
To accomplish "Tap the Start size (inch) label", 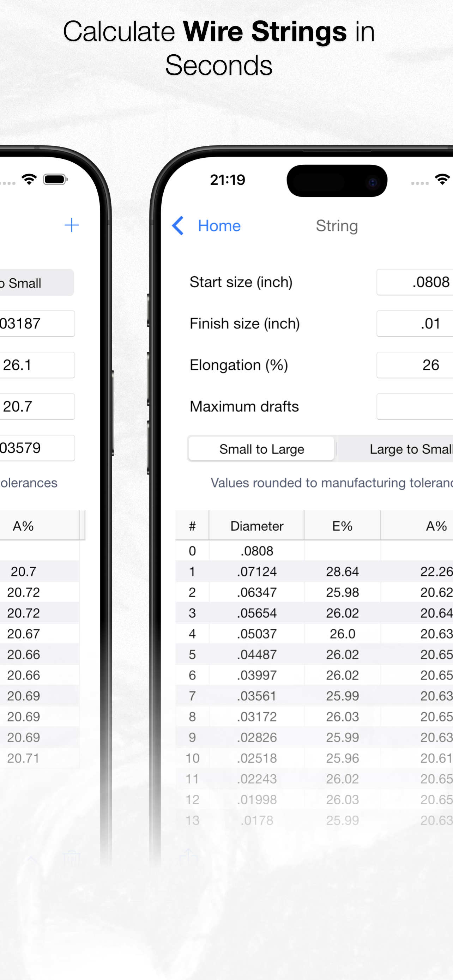I will 241,282.
